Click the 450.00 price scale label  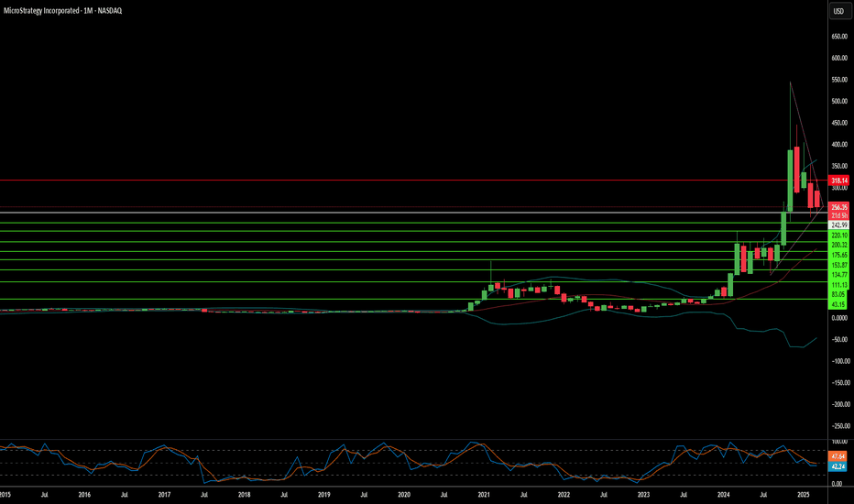[x=839, y=123]
